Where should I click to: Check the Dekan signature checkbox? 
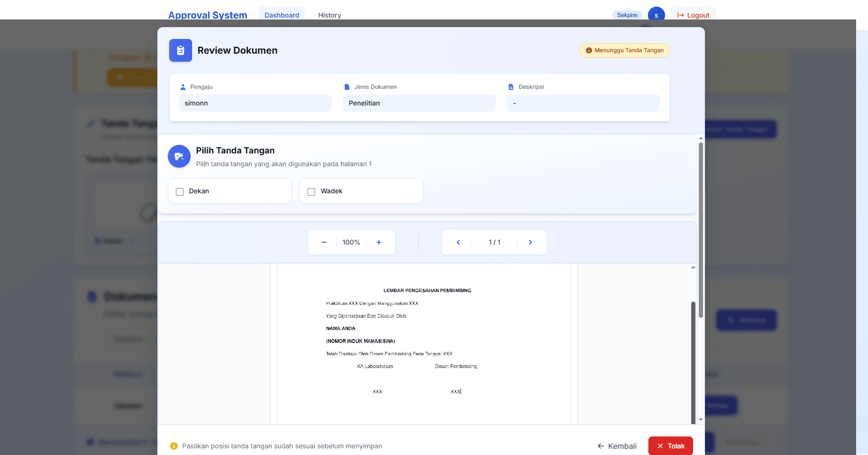point(179,191)
